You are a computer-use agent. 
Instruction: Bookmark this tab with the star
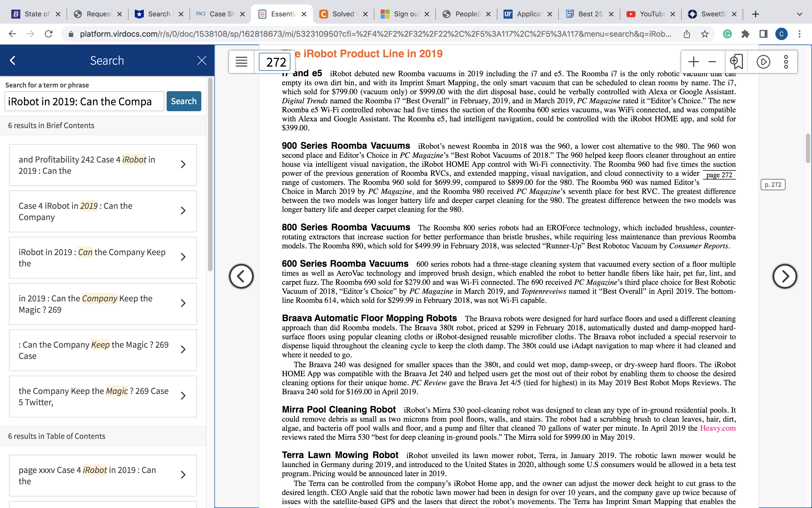click(x=705, y=34)
